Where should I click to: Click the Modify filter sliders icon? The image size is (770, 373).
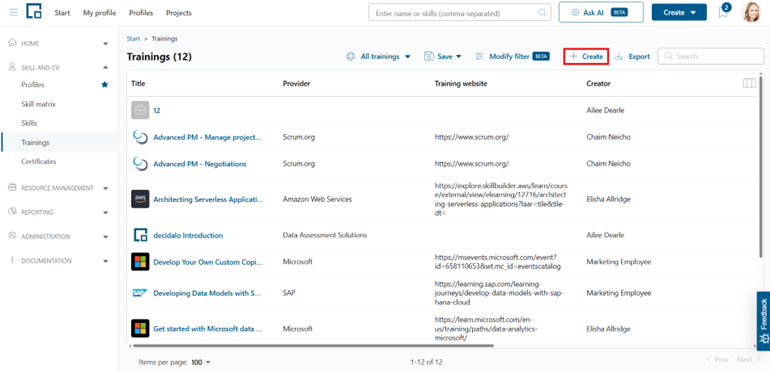(479, 56)
